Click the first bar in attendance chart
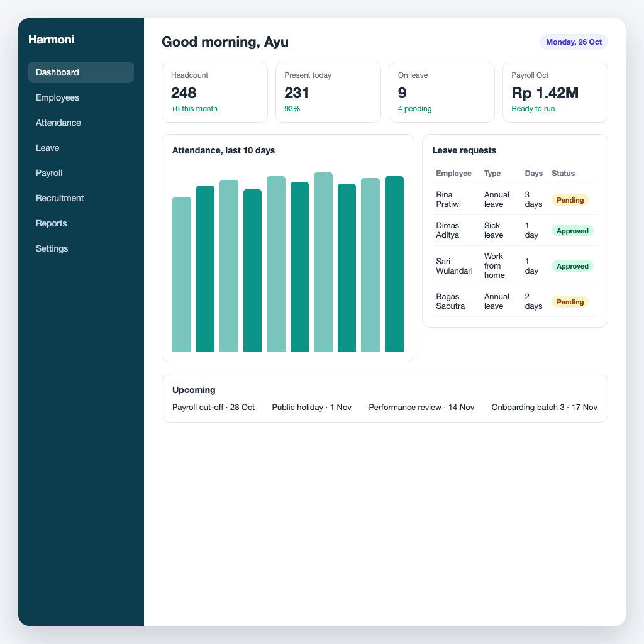644x644 pixels. 182,274
